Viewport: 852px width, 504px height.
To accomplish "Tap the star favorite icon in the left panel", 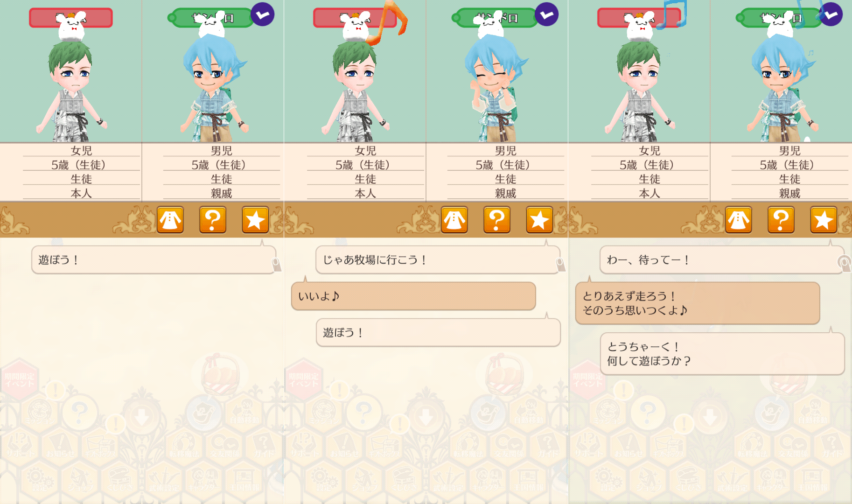I will coord(255,220).
